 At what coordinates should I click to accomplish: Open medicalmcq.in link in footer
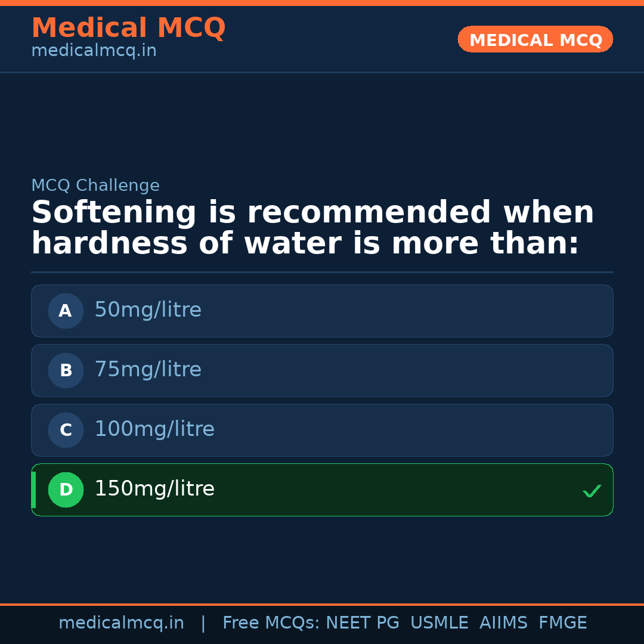coord(121,623)
